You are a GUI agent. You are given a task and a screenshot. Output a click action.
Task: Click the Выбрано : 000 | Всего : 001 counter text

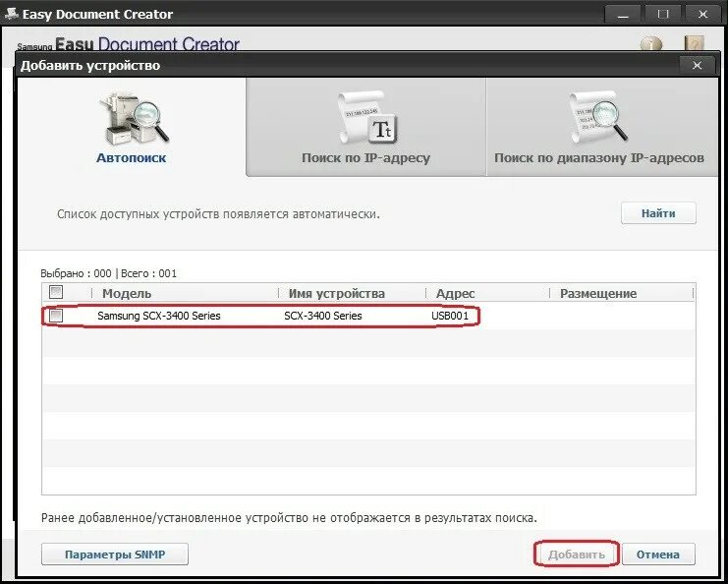coord(109,273)
